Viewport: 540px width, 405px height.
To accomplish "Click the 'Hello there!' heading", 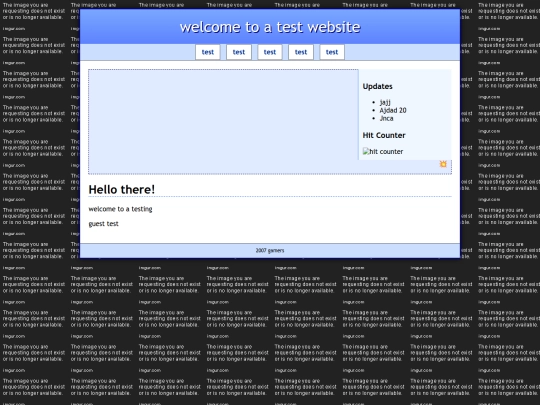I will pos(122,189).
